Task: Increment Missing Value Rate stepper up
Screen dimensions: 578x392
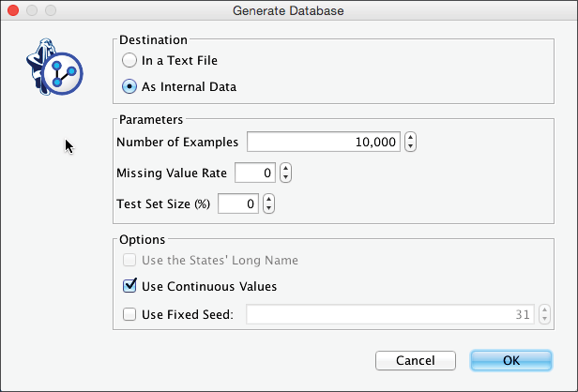Action: click(286, 169)
